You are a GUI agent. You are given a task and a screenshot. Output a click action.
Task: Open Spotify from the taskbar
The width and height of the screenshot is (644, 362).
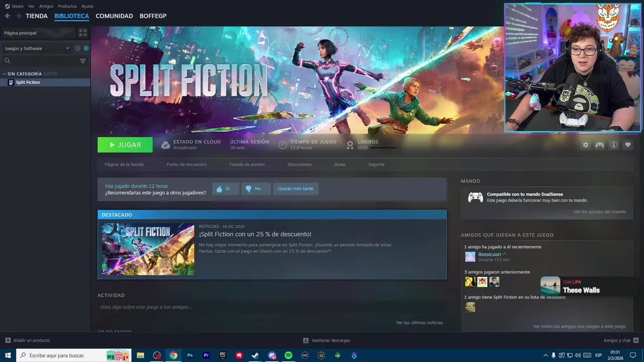288,355
